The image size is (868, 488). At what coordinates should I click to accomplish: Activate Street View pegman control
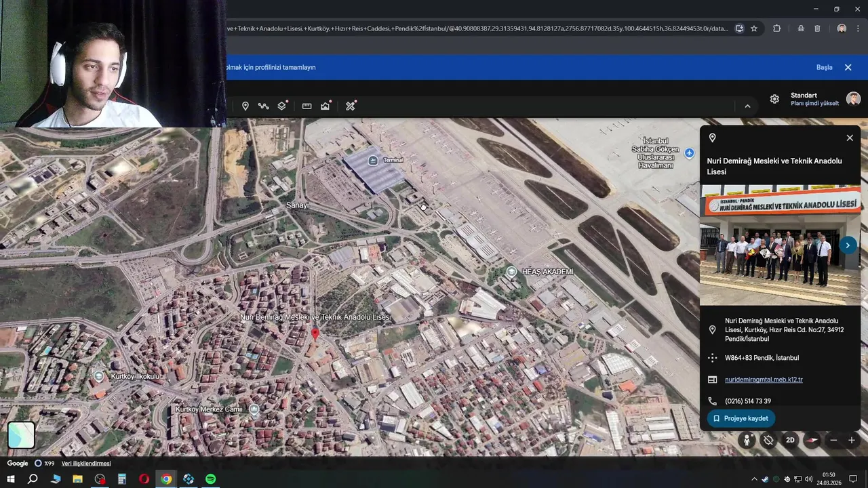click(747, 440)
